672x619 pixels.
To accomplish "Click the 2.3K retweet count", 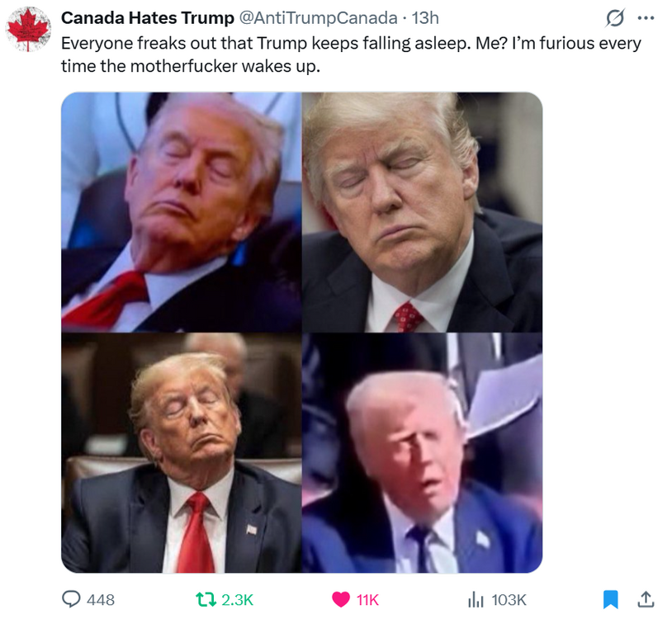I will (238, 600).
